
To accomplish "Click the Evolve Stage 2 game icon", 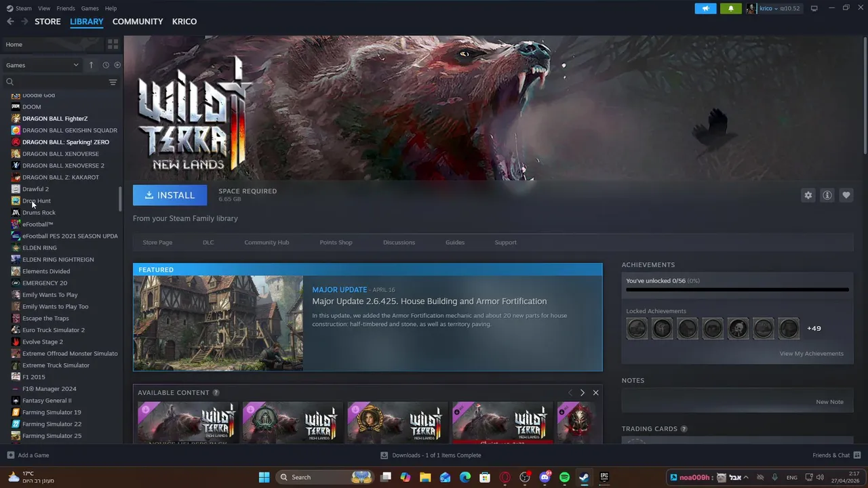I will pos(16,342).
